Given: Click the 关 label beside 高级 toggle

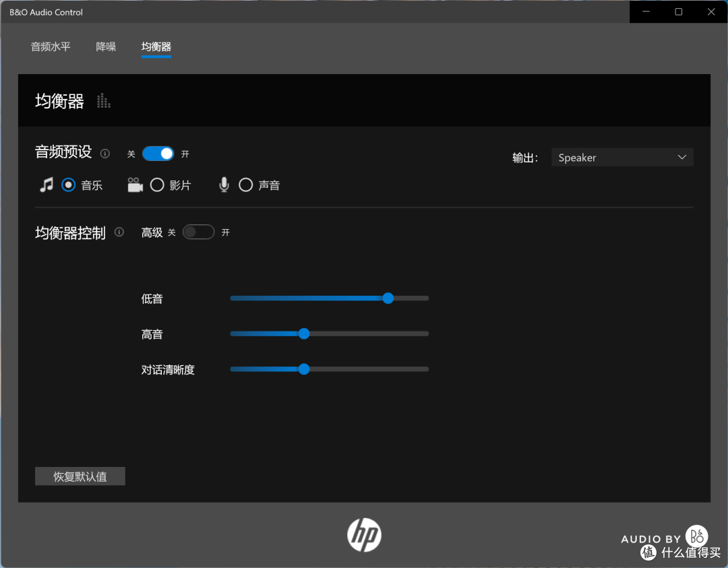Looking at the screenshot, I should pos(172,232).
